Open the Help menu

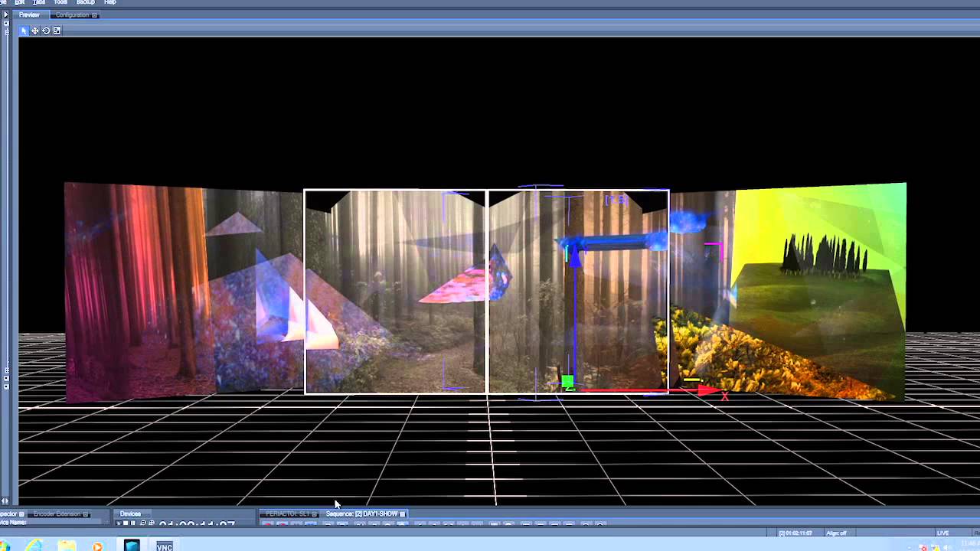(110, 2)
